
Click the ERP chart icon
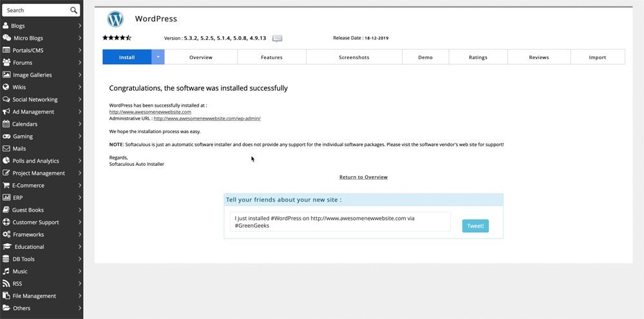click(6, 197)
